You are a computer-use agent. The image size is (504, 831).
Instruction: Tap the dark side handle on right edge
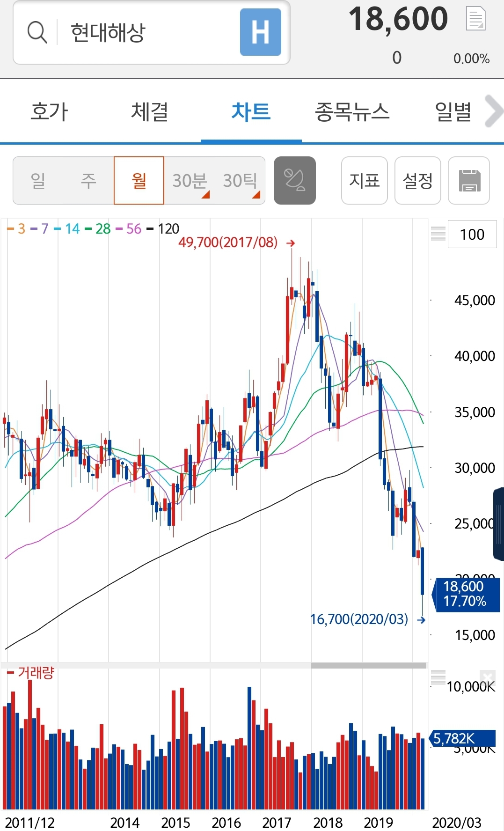tap(499, 524)
